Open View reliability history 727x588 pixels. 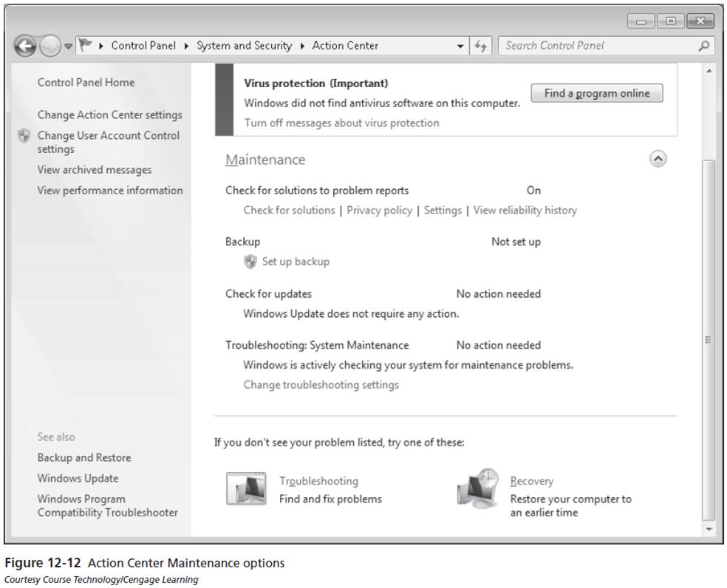point(525,211)
